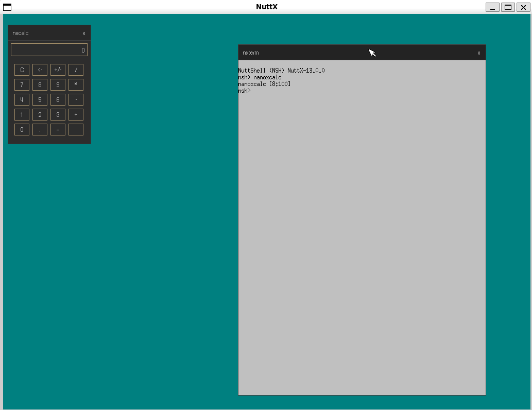The width and height of the screenshot is (532, 410).
Task: Minimize the NuttX simulator window
Action: pyautogui.click(x=492, y=7)
